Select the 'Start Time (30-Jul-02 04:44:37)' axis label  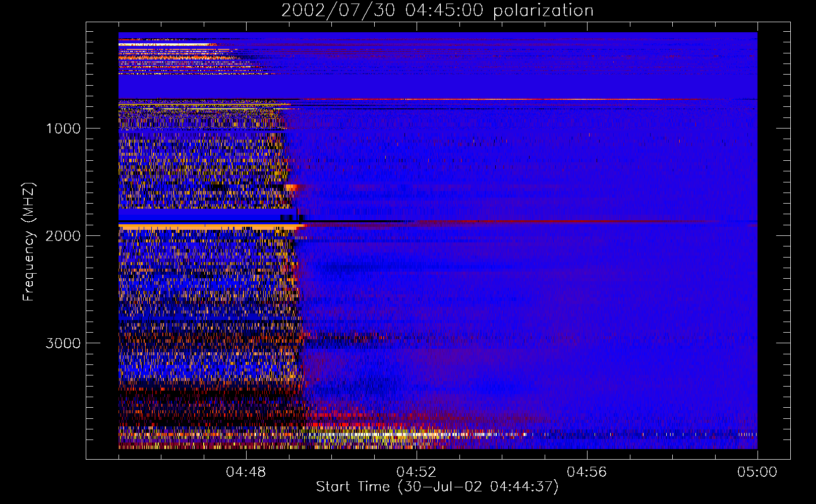pos(437,487)
